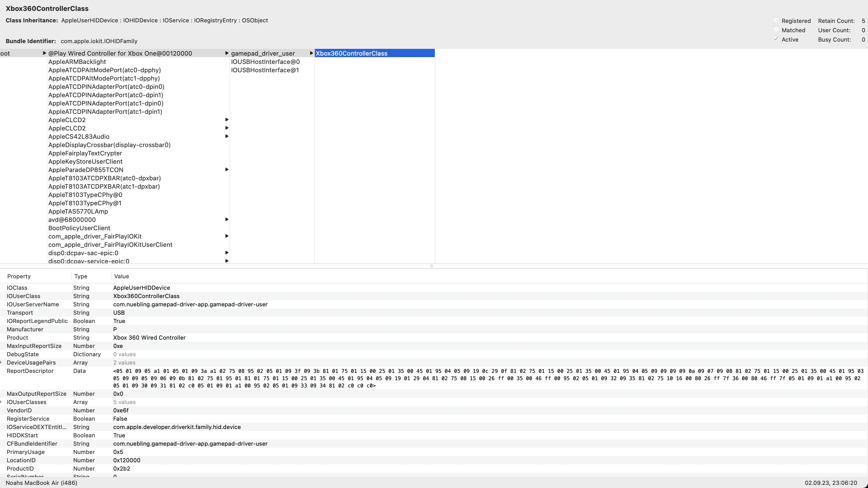868x488 pixels.
Task: Click the Property column header
Action: [x=19, y=276]
